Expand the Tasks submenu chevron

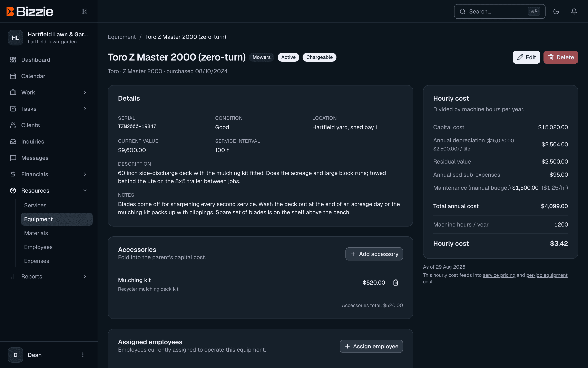click(85, 109)
